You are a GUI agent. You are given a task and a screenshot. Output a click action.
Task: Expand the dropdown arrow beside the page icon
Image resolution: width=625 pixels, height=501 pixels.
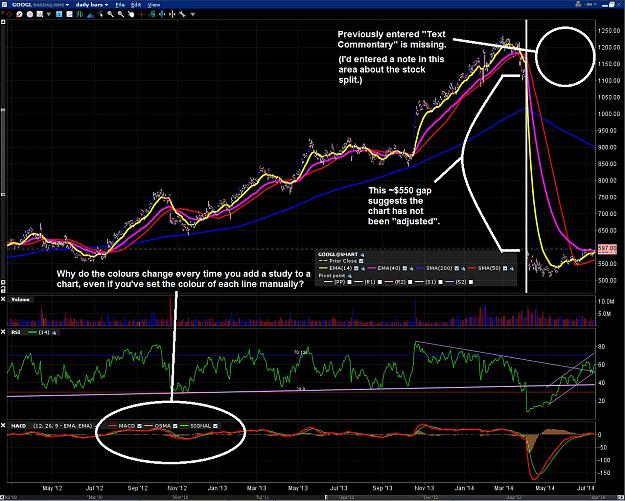point(49,14)
